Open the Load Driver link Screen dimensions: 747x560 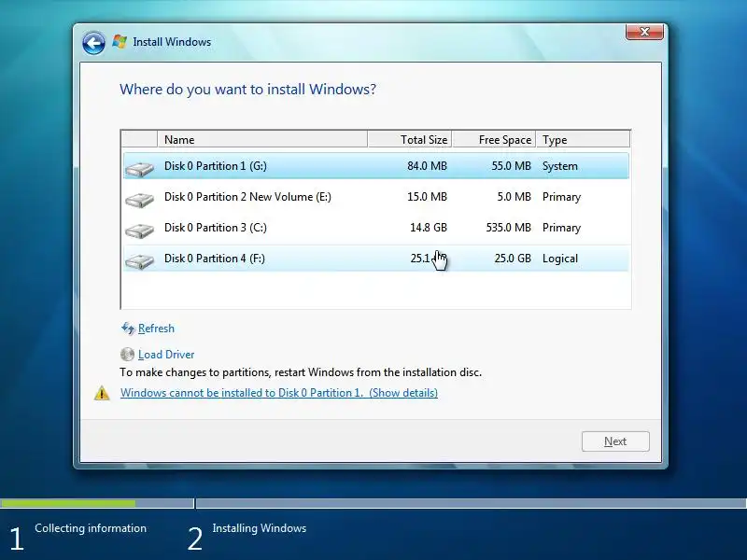click(x=166, y=355)
